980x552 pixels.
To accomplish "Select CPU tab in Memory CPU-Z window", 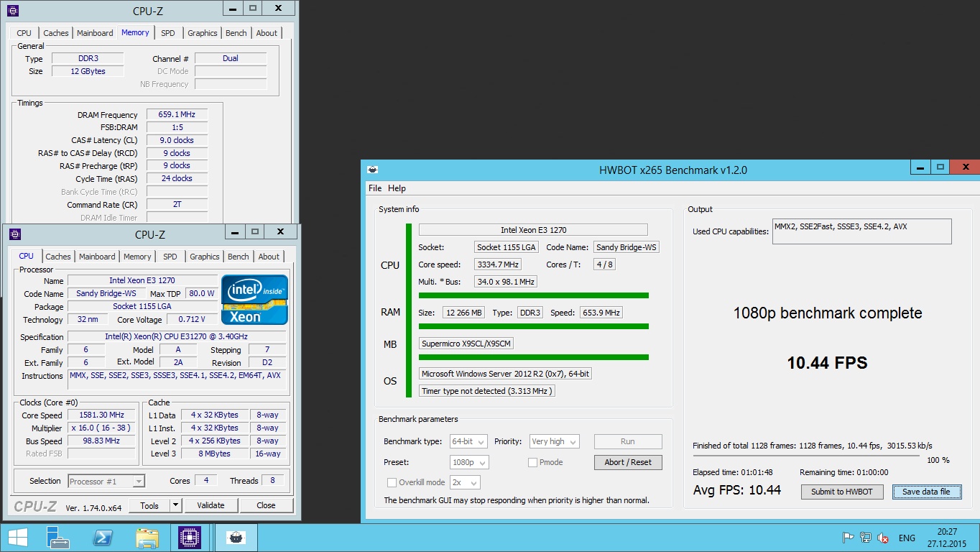I will point(24,33).
